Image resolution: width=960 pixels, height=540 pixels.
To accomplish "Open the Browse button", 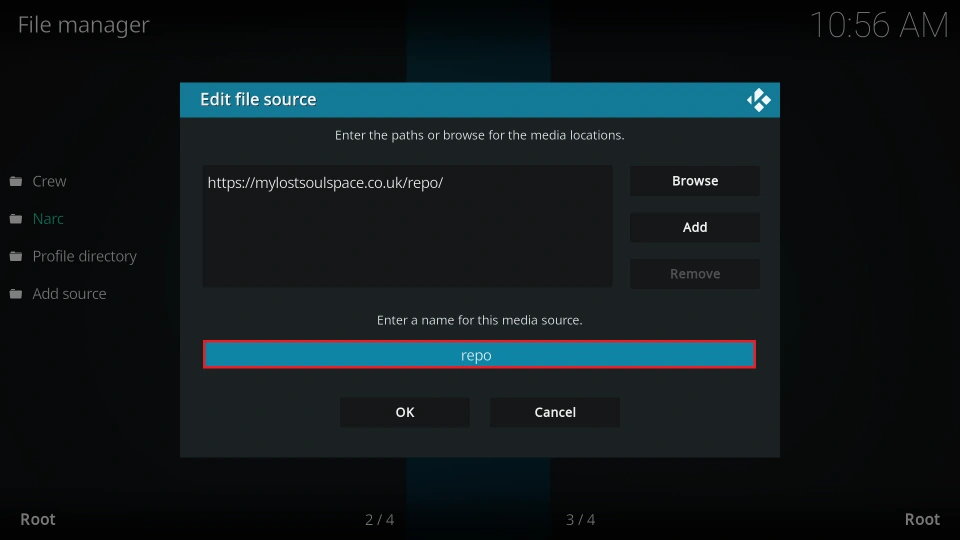I will coord(695,181).
